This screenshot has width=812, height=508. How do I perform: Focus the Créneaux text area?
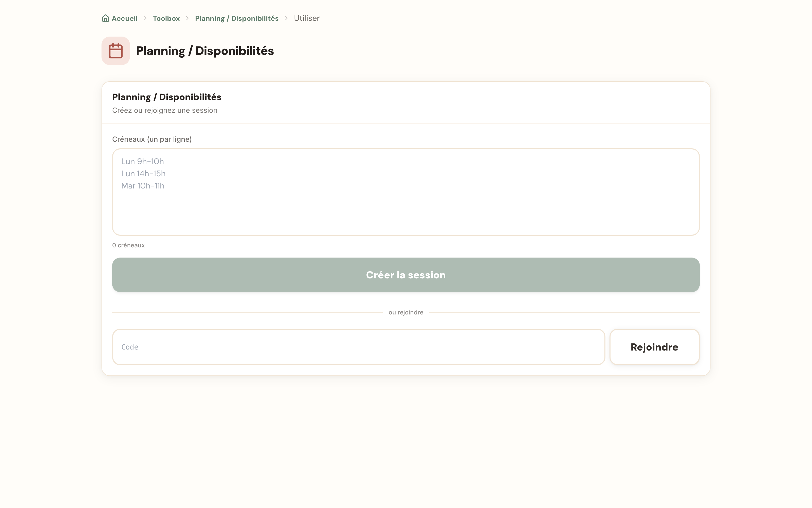tap(406, 192)
